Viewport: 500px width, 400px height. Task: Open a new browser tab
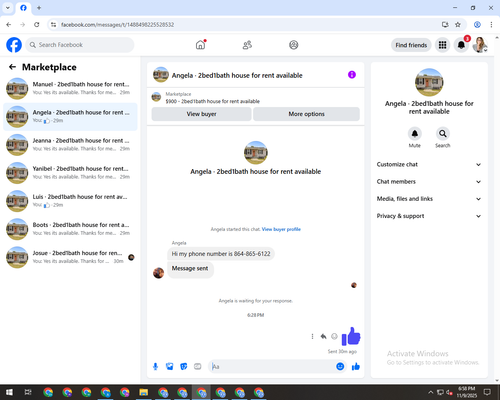pos(39,8)
